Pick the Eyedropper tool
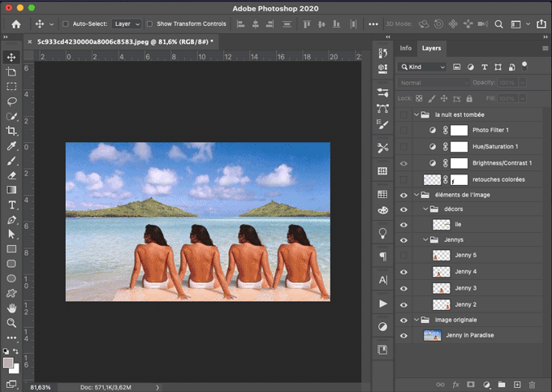 (11, 146)
